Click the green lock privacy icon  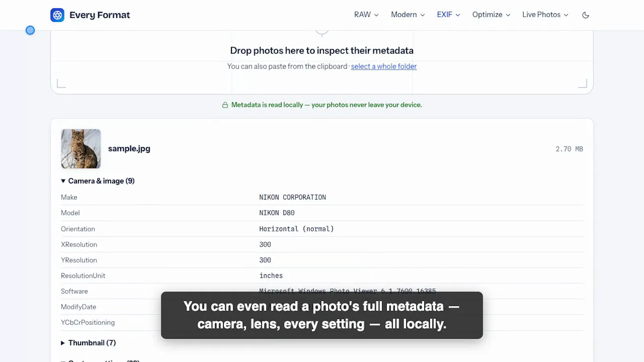pyautogui.click(x=225, y=105)
